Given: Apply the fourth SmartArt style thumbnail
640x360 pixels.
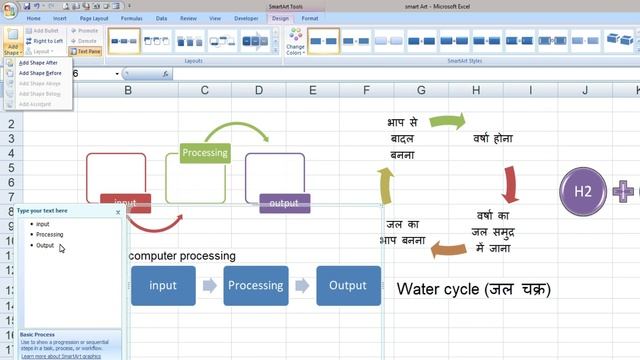Looking at the screenshot, I should point(421,41).
